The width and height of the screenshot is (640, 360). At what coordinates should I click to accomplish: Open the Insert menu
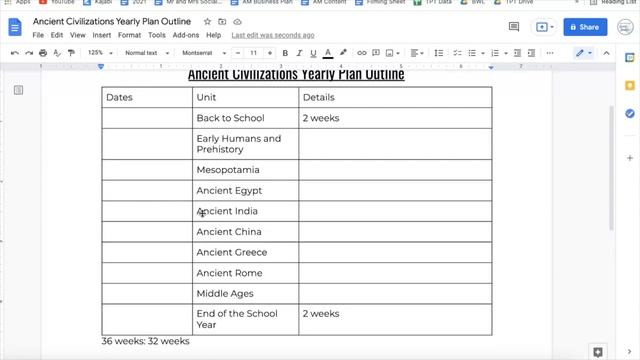point(102,35)
